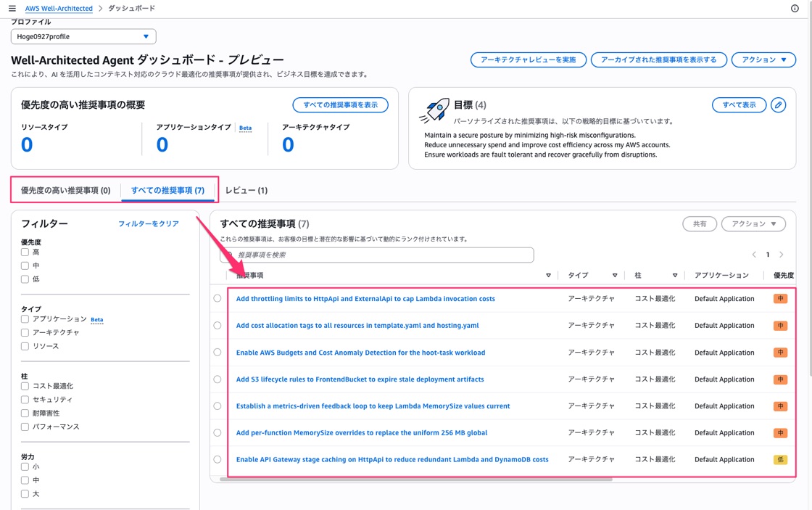The image size is (812, 510).
Task: Select radio for throttling limits recommendation
Action: (x=217, y=299)
